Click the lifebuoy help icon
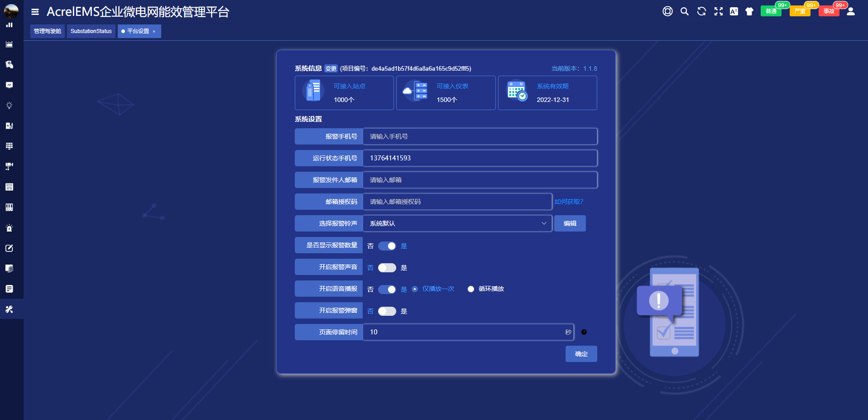This screenshot has width=868, height=420. point(667,11)
